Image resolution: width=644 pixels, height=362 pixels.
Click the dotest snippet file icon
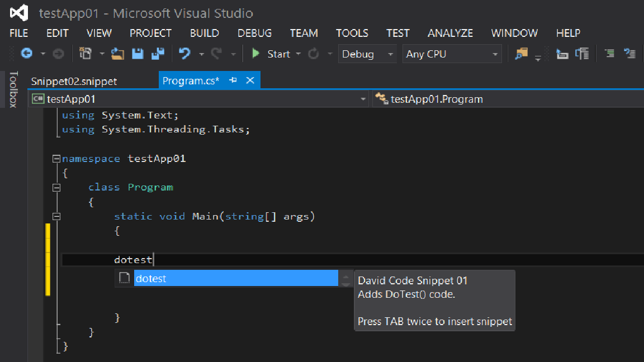click(125, 278)
